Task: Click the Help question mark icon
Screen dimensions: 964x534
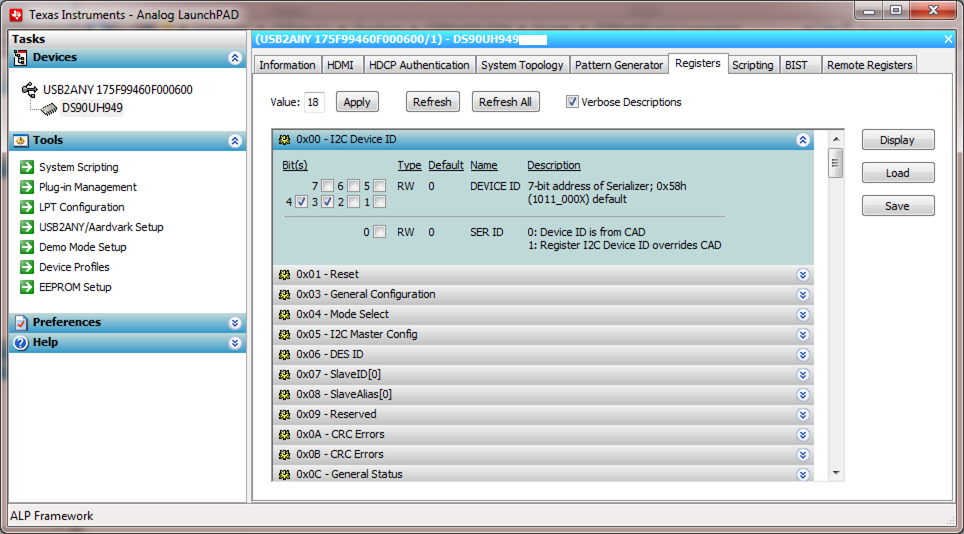Action: (x=21, y=343)
